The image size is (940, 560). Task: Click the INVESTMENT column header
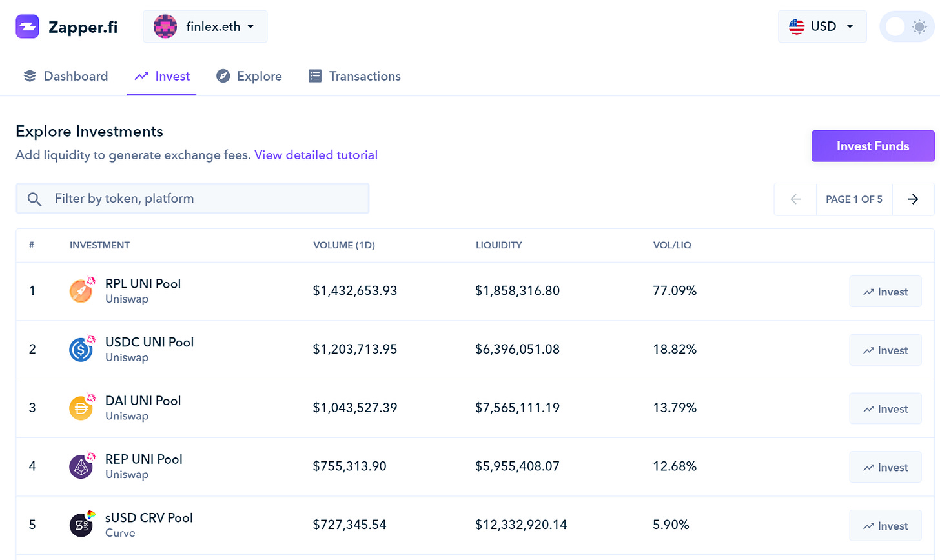tap(99, 245)
